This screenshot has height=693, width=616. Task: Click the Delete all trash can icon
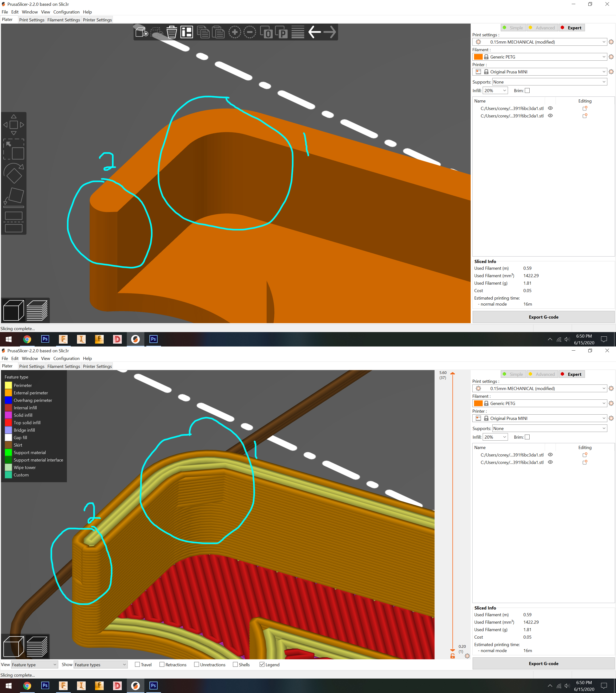pyautogui.click(x=172, y=32)
